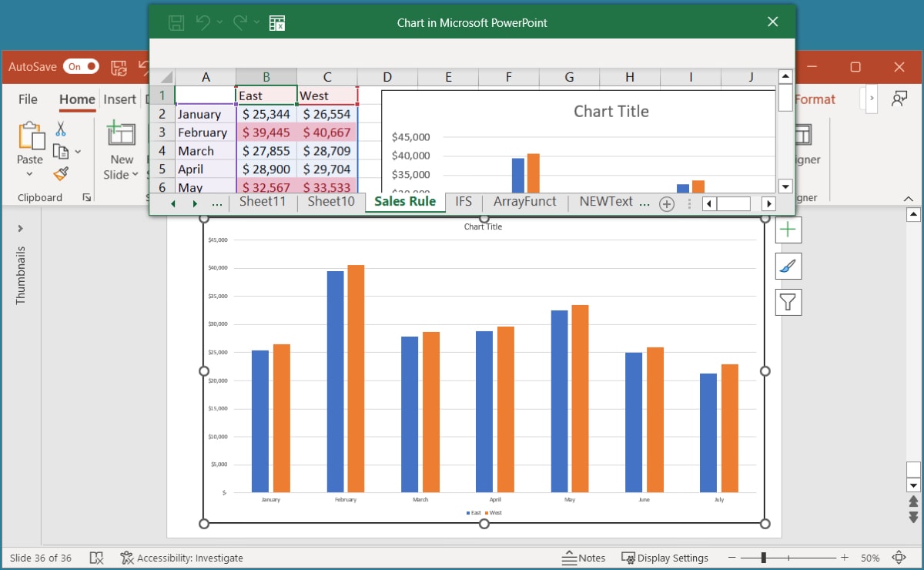Open the Undo dropdown arrow
The height and width of the screenshot is (570, 924).
click(219, 22)
